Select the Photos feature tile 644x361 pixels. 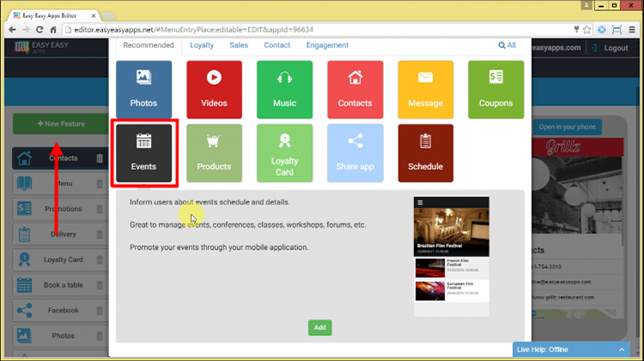point(143,89)
